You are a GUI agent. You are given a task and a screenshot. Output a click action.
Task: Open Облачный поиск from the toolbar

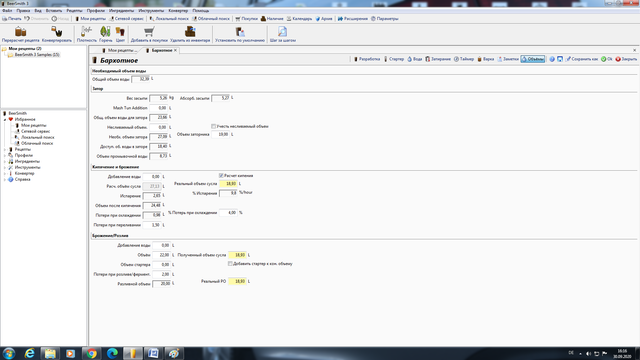point(211,19)
